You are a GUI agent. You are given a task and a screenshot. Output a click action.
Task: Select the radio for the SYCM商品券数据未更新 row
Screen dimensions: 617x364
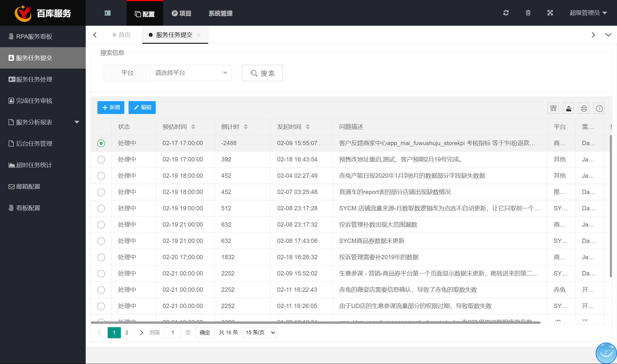point(101,241)
